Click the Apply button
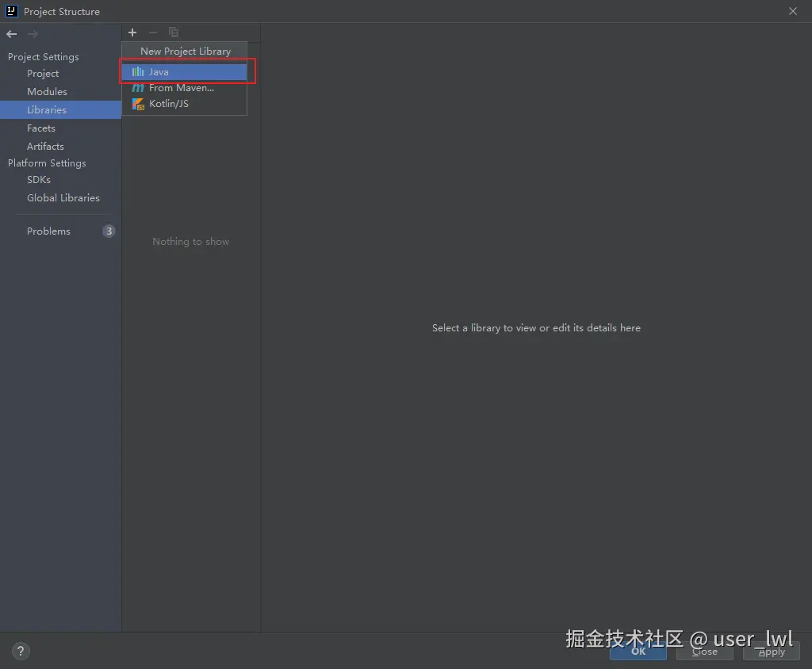 coord(772,651)
